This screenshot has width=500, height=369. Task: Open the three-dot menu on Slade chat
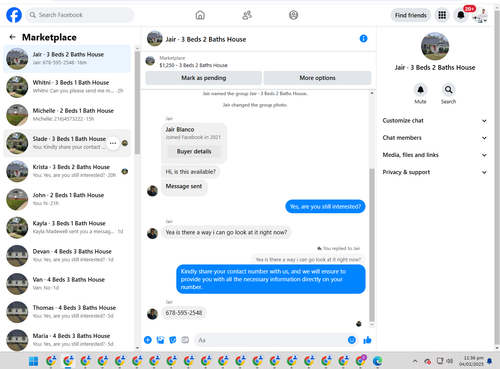click(x=113, y=143)
